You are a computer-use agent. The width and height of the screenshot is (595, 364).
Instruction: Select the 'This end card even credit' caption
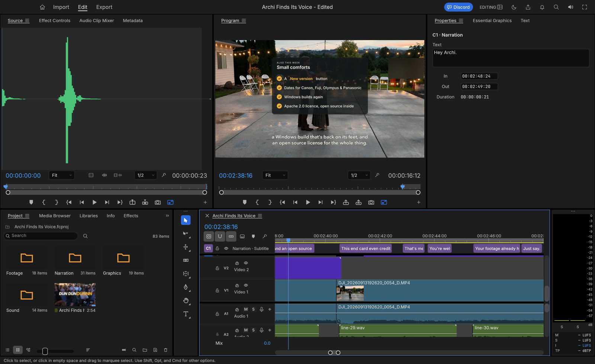(366, 248)
